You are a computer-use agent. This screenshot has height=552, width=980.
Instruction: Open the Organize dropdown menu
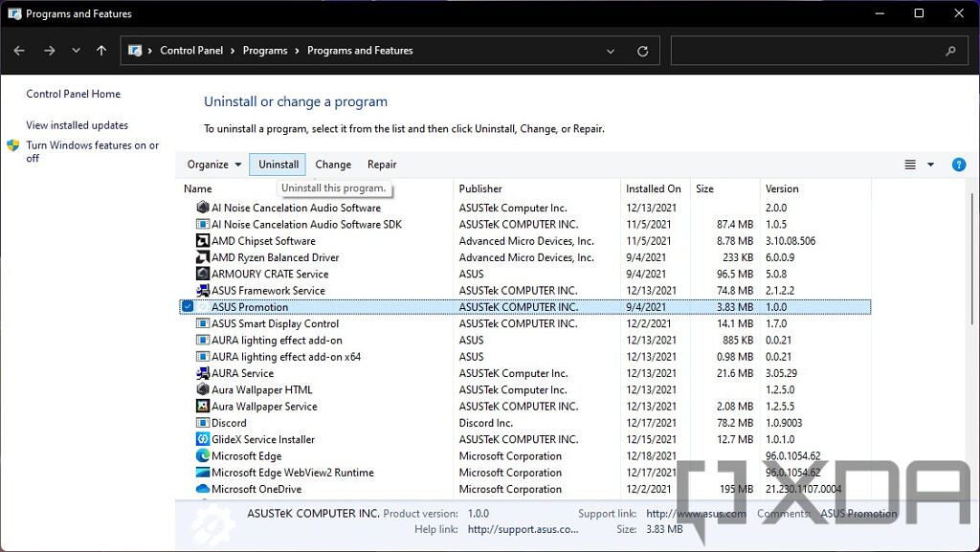(x=212, y=164)
